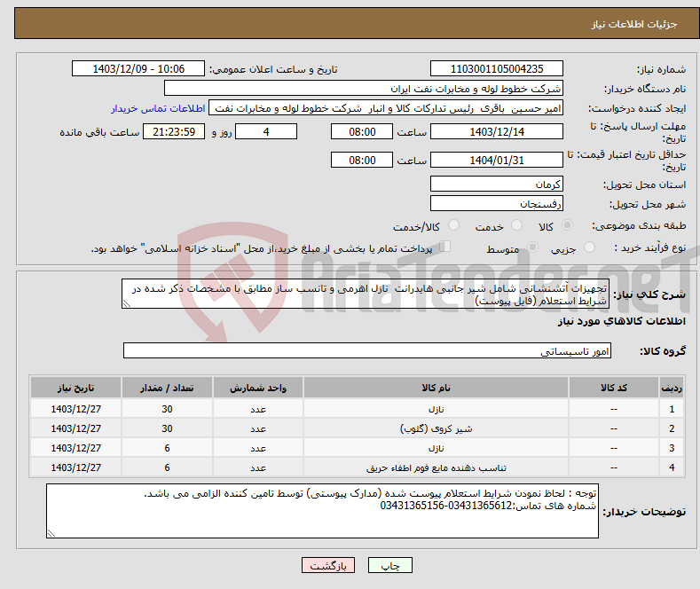Click item name شیر کروی (گلوب) in row 2
This screenshot has width=700, height=589.
(437, 428)
